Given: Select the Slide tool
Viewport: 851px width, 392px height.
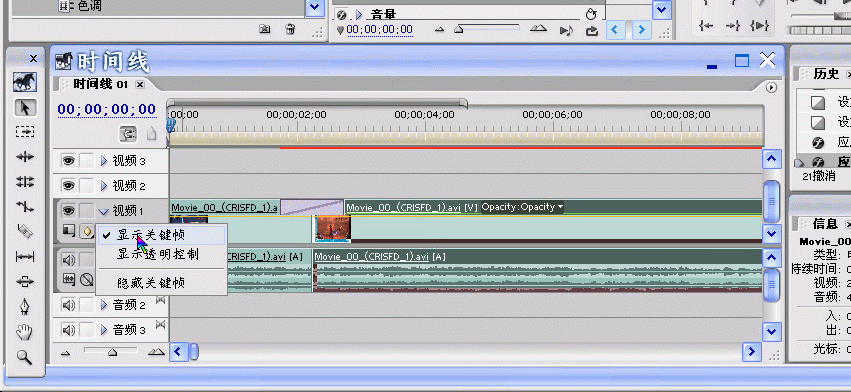Looking at the screenshot, I should click(25, 282).
